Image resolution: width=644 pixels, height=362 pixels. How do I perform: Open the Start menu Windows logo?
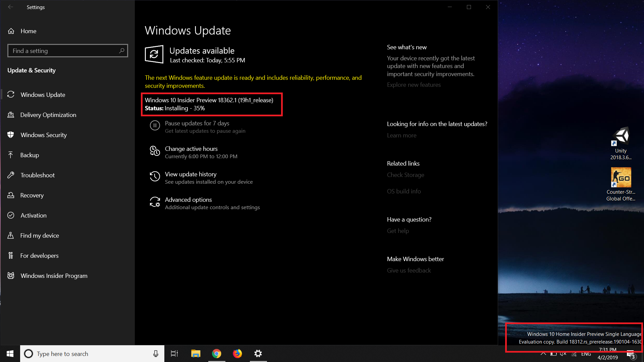click(x=10, y=354)
